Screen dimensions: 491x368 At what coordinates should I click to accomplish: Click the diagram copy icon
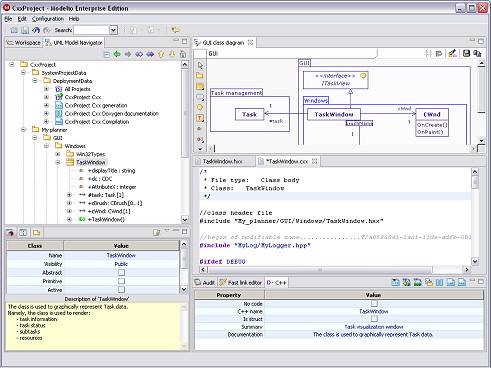coord(477,53)
